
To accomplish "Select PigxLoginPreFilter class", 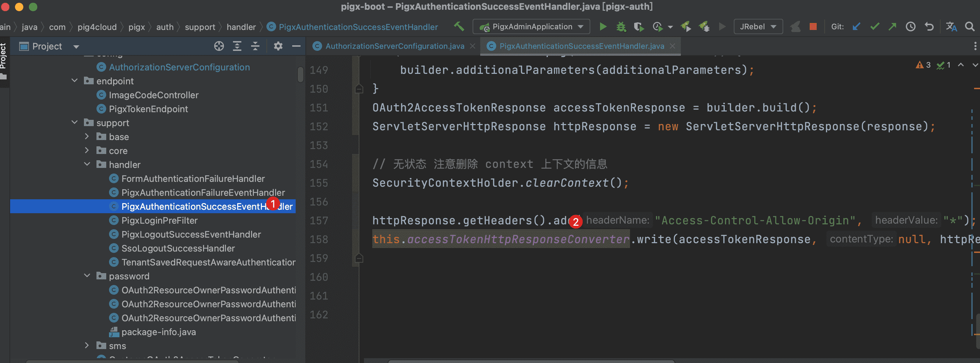I will pyautogui.click(x=159, y=220).
